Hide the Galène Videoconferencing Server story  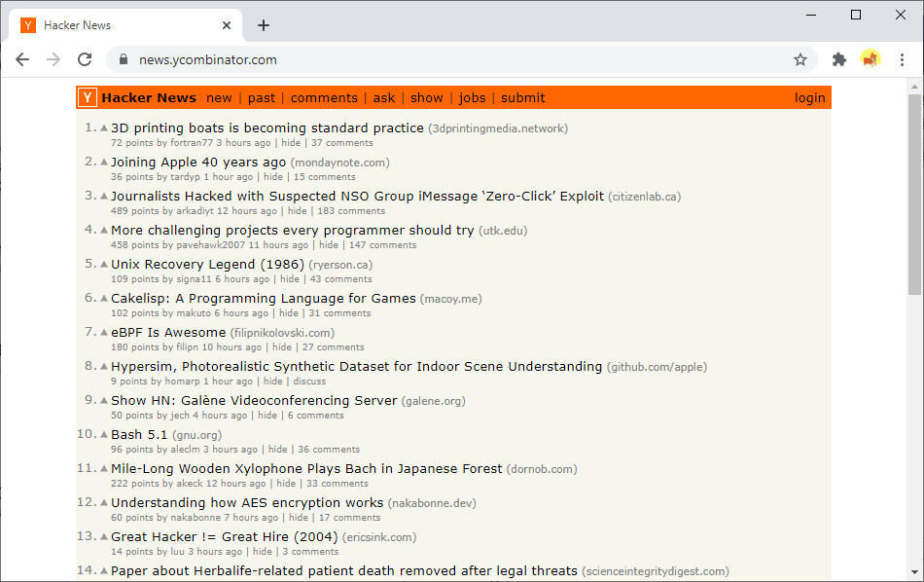[267, 416]
